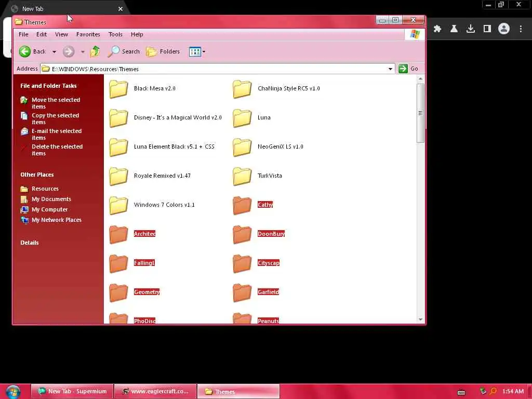Click the Windows Start orb
This screenshot has width=532, height=399.
tap(13, 392)
